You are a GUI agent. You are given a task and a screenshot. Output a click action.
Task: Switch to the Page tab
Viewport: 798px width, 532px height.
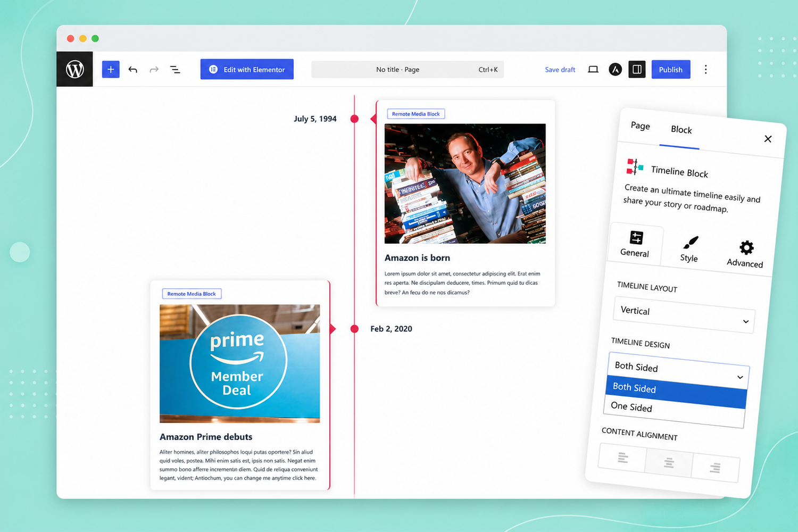tap(641, 126)
